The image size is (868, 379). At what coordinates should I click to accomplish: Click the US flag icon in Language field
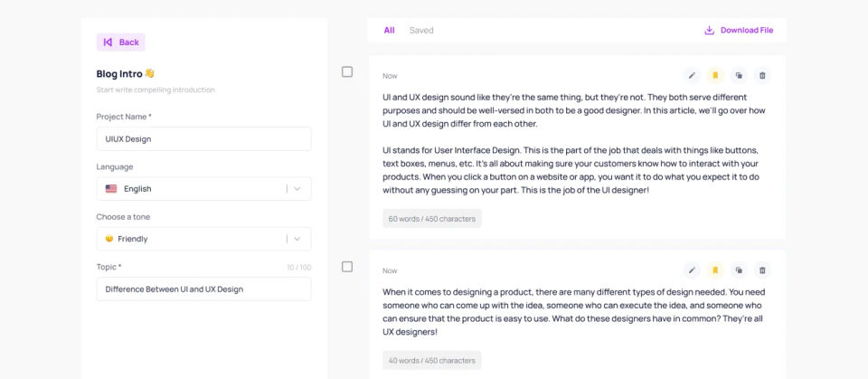click(x=111, y=188)
